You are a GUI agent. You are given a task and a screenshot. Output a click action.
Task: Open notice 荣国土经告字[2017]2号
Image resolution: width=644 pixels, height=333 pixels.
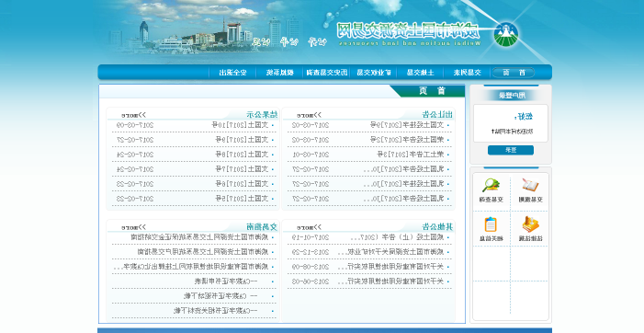(407, 140)
